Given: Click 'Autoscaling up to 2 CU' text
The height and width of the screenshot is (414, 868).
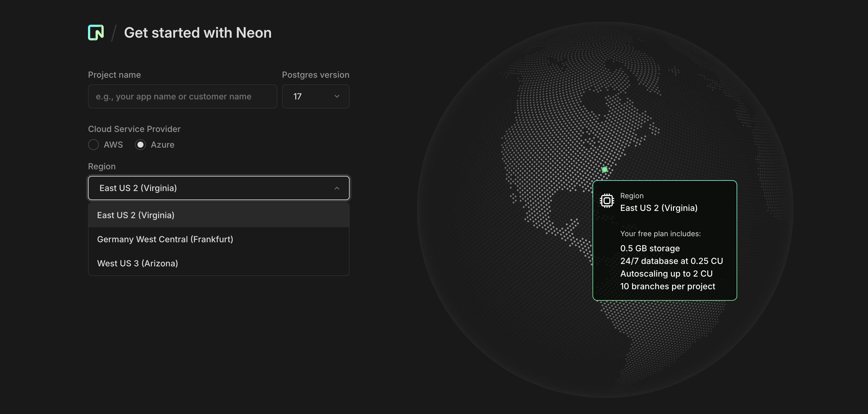Looking at the screenshot, I should pyautogui.click(x=666, y=274).
